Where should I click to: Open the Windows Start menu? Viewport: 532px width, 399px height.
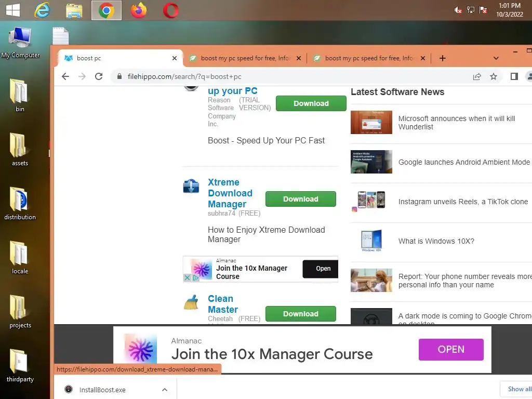(x=13, y=10)
